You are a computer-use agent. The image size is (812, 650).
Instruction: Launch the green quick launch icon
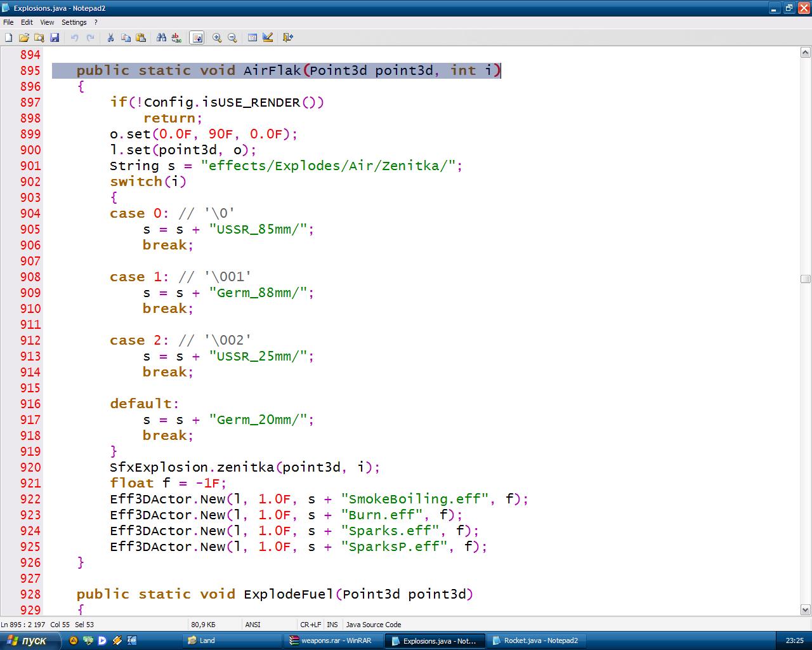(x=88, y=640)
